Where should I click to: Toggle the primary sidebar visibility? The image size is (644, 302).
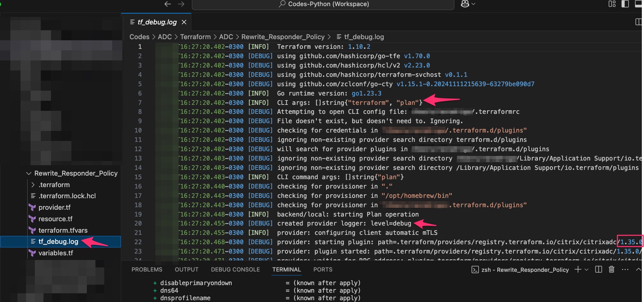[x=625, y=4]
